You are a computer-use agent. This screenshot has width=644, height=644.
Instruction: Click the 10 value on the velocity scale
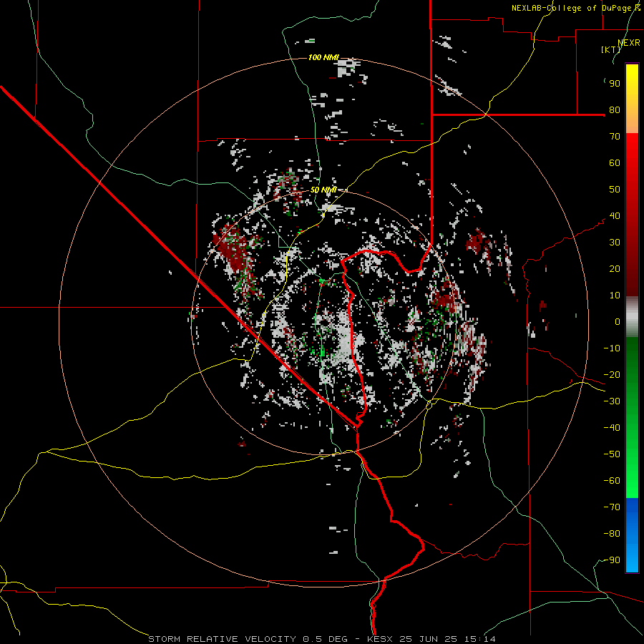point(615,296)
